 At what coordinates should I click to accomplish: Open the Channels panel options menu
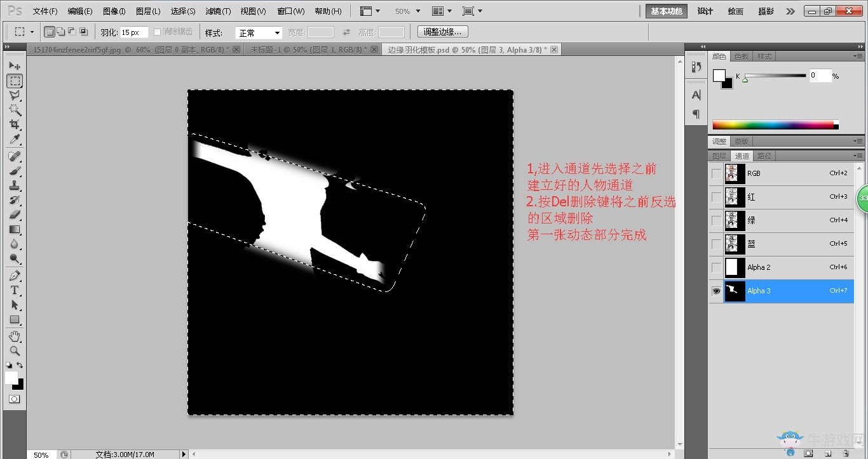858,156
